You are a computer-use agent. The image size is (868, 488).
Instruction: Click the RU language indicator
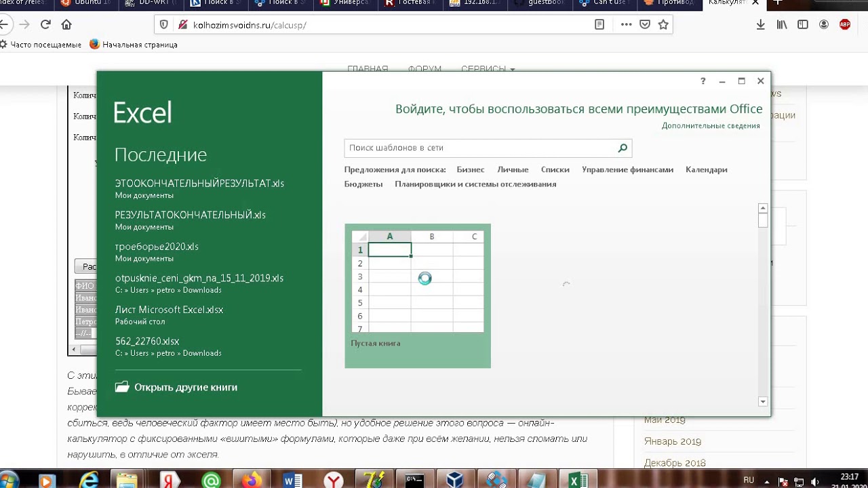749,481
